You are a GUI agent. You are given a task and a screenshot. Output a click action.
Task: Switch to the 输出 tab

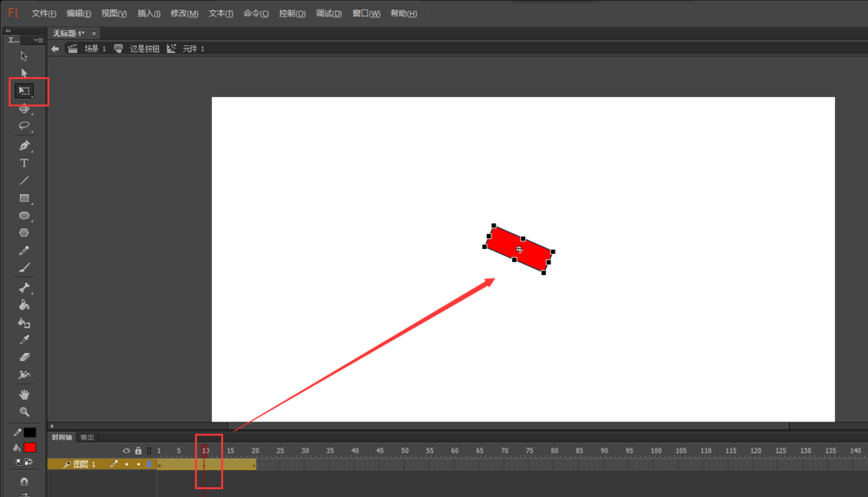click(x=88, y=437)
